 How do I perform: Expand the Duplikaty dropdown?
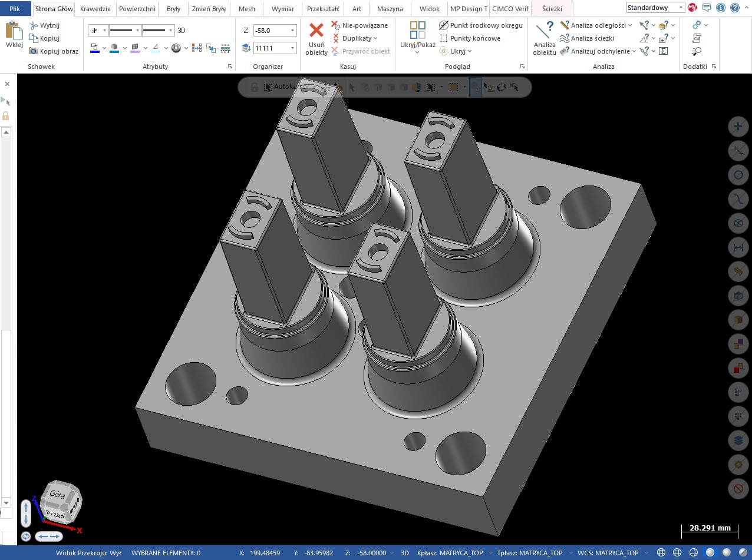click(375, 38)
